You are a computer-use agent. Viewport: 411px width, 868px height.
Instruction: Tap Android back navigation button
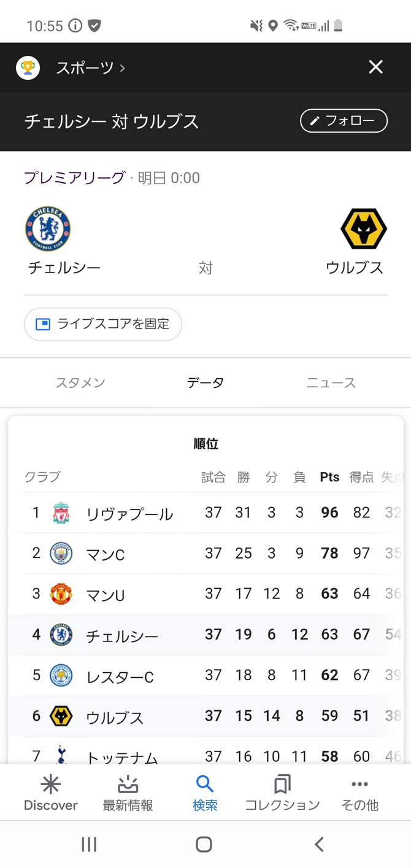[319, 844]
